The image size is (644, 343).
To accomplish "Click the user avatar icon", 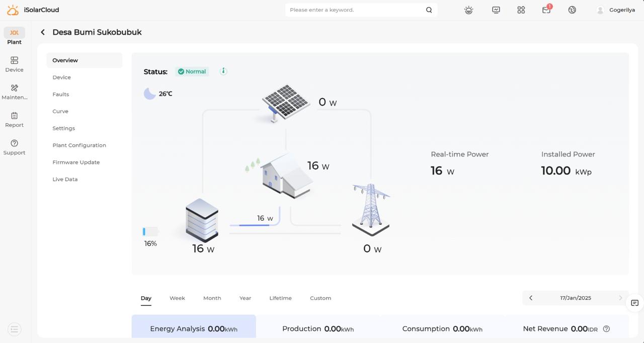I will [x=600, y=10].
